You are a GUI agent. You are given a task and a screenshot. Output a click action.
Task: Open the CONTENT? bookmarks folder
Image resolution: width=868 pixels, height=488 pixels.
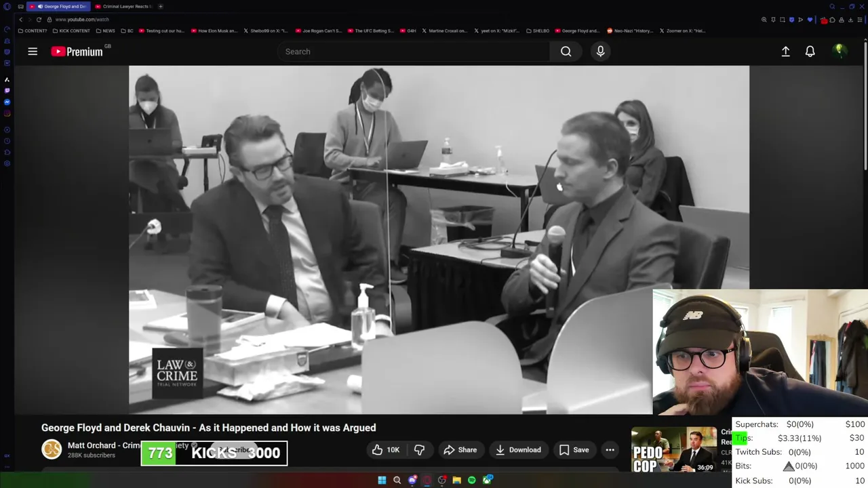click(x=32, y=30)
